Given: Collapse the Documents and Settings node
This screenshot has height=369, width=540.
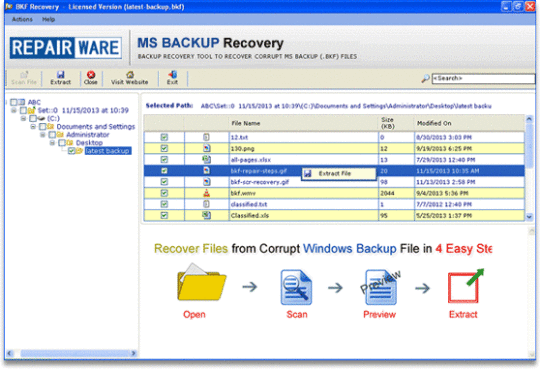Looking at the screenshot, I should (33, 126).
